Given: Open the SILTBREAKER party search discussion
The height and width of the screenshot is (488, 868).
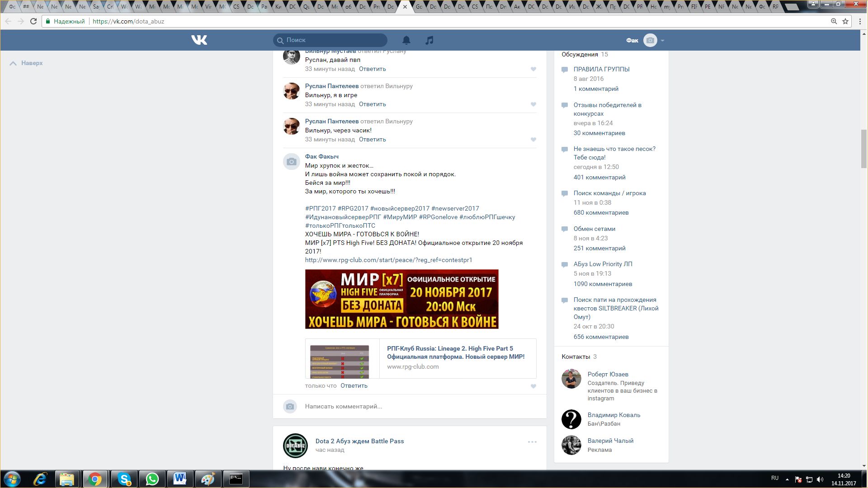Looking at the screenshot, I should click(616, 309).
